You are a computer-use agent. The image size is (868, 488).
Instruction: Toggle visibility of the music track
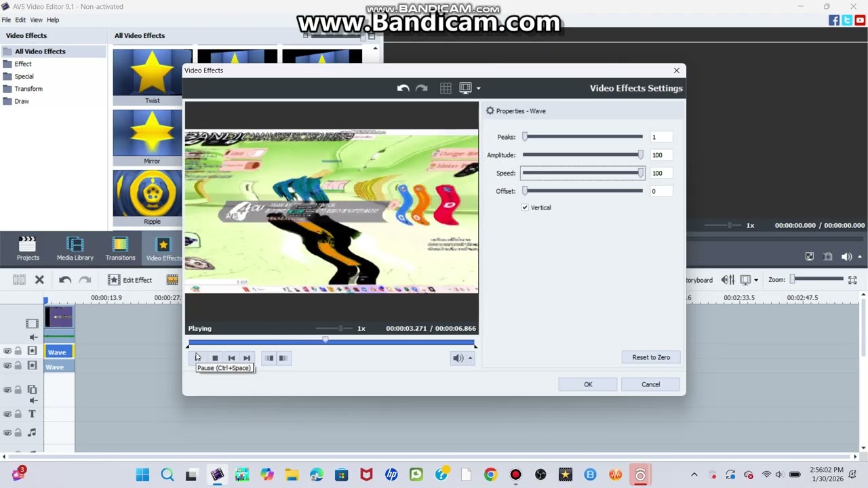pyautogui.click(x=7, y=432)
